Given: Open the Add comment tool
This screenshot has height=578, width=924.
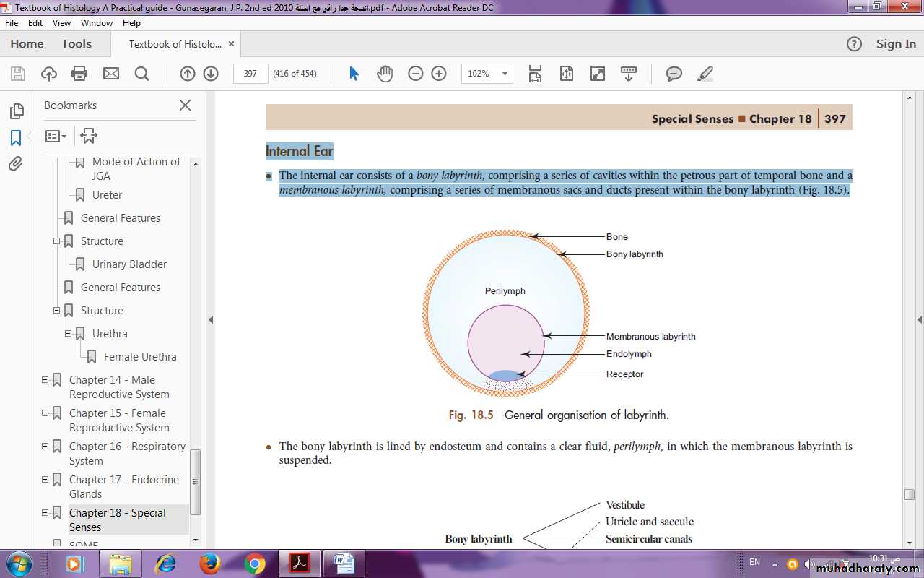Looking at the screenshot, I should tap(674, 73).
